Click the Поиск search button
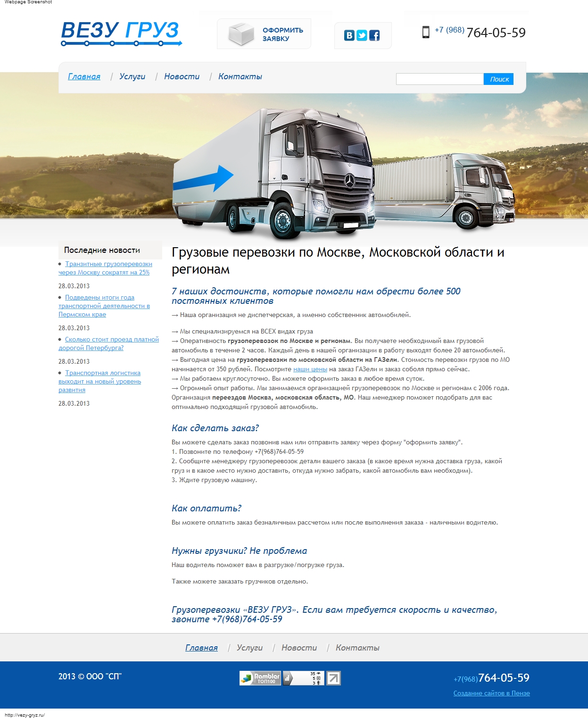This screenshot has width=588, height=718. [x=499, y=79]
